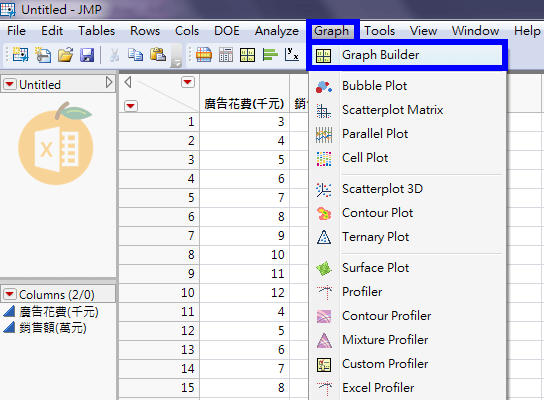Click the Scatterplot Matrix icon
Screen dimensions: 544x400
coord(324,111)
